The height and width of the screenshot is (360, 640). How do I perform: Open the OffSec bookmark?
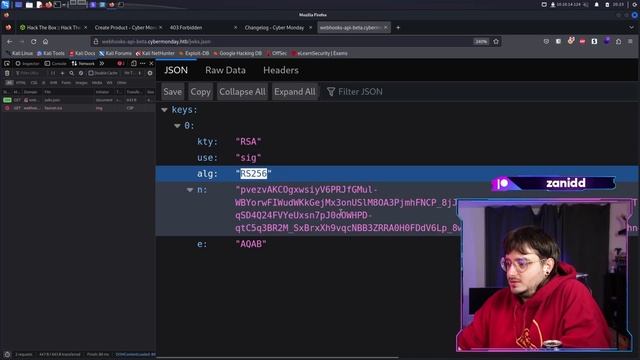point(276,53)
